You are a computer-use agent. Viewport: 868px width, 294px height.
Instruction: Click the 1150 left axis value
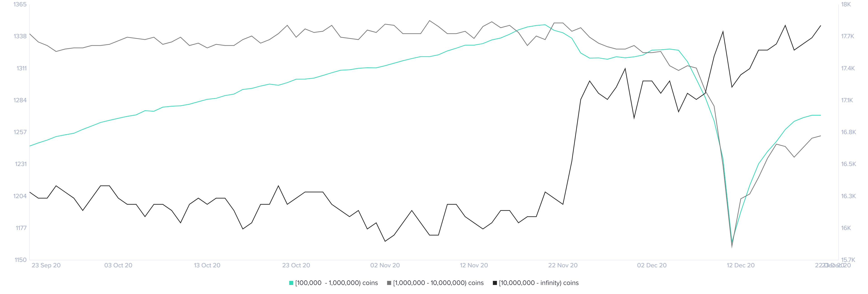click(x=20, y=260)
